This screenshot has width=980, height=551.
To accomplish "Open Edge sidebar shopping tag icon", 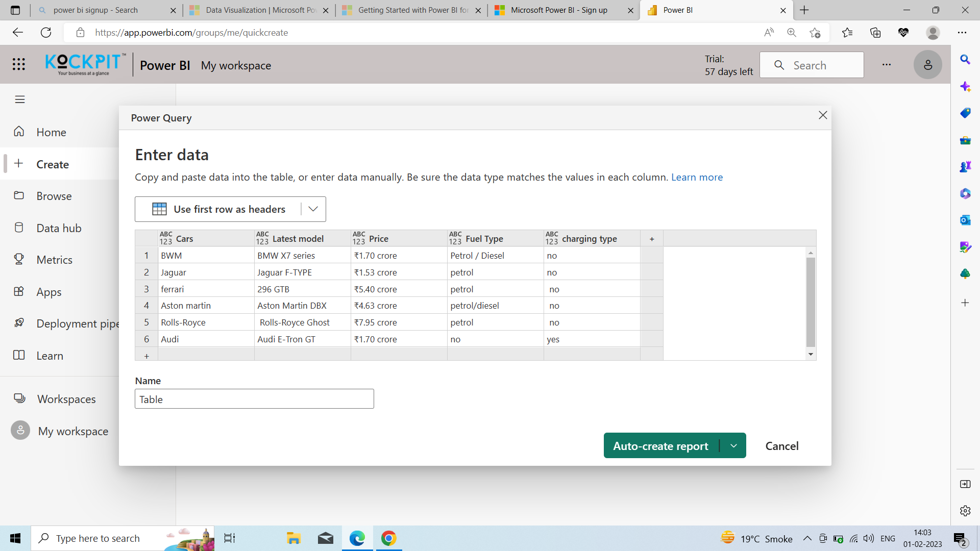I will (965, 113).
